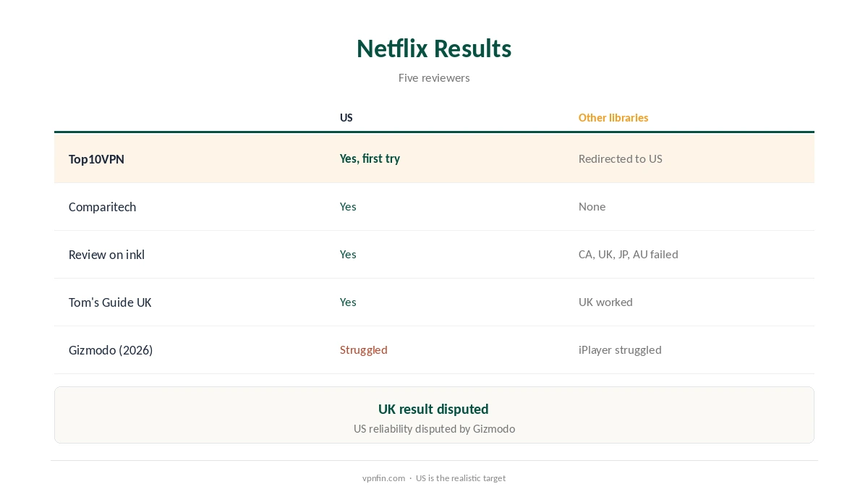Select the 'Comparitech' row label
The image size is (868, 492).
point(102,207)
